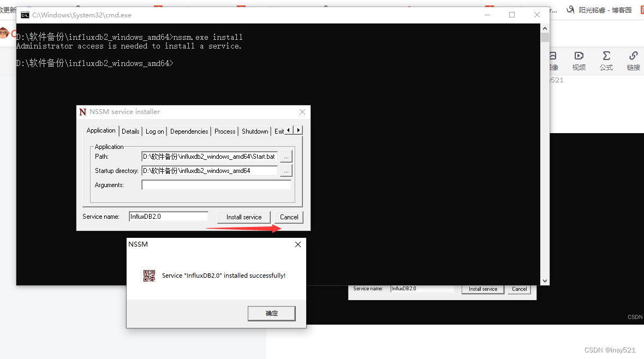Image resolution: width=644 pixels, height=359 pixels.
Task: Click the QR code icon in the NSSM dialog
Action: click(149, 276)
